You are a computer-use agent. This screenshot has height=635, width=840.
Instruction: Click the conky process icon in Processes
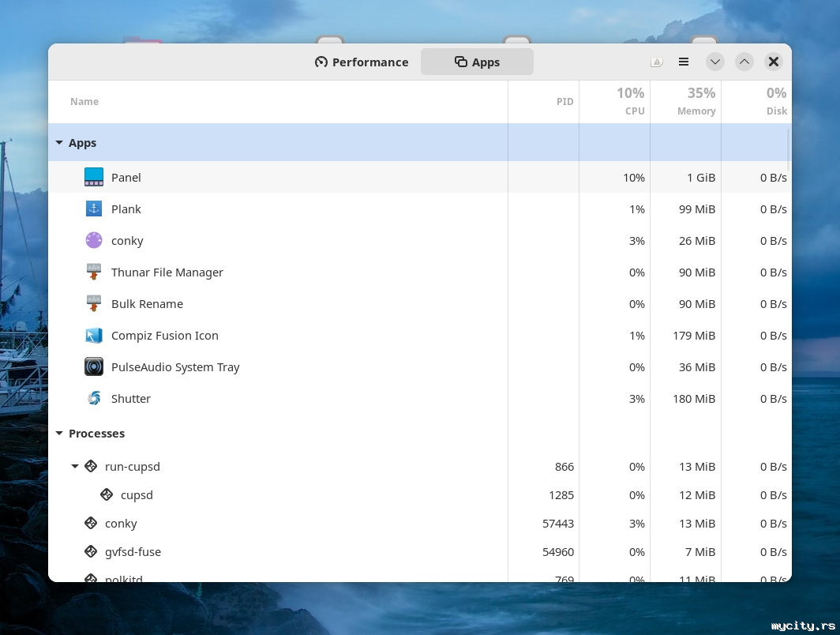(91, 523)
